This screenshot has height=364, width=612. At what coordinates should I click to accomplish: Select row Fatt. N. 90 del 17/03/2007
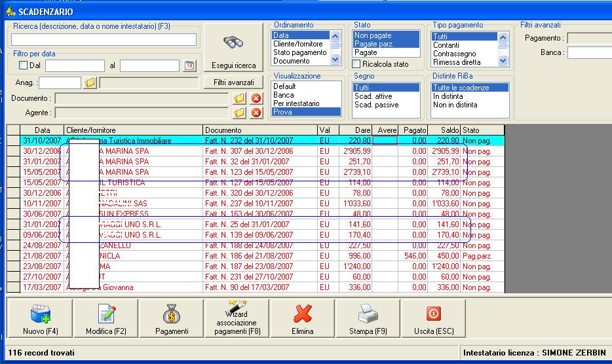(x=256, y=287)
